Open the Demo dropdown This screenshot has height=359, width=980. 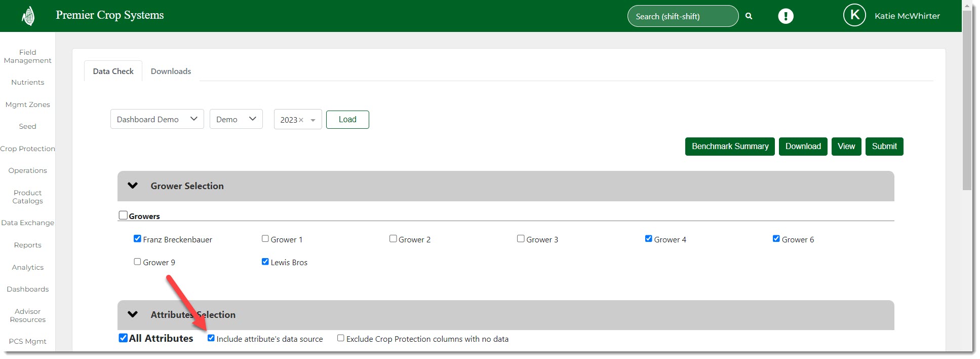(236, 119)
